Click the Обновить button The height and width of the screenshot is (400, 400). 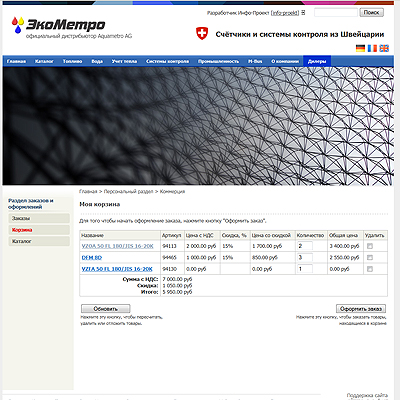pyautogui.click(x=106, y=309)
